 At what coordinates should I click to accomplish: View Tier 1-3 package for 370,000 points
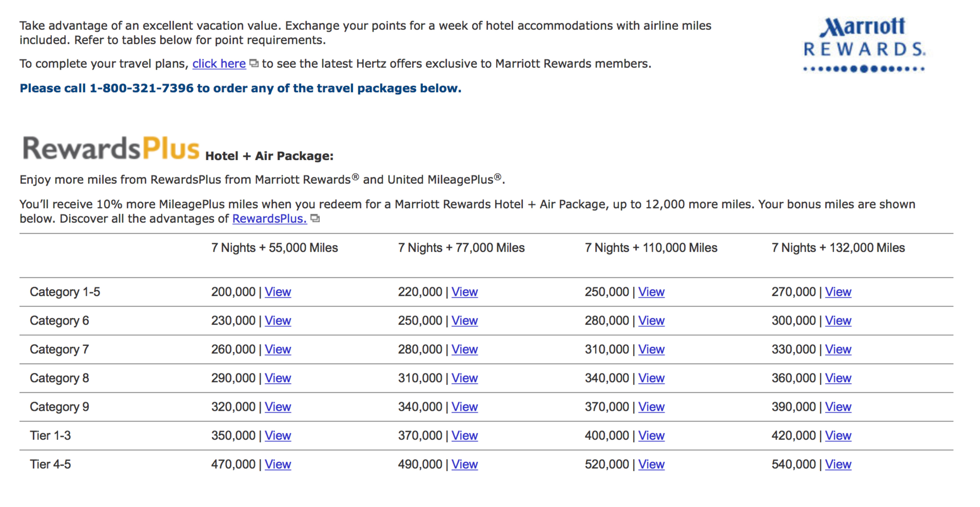coord(465,435)
